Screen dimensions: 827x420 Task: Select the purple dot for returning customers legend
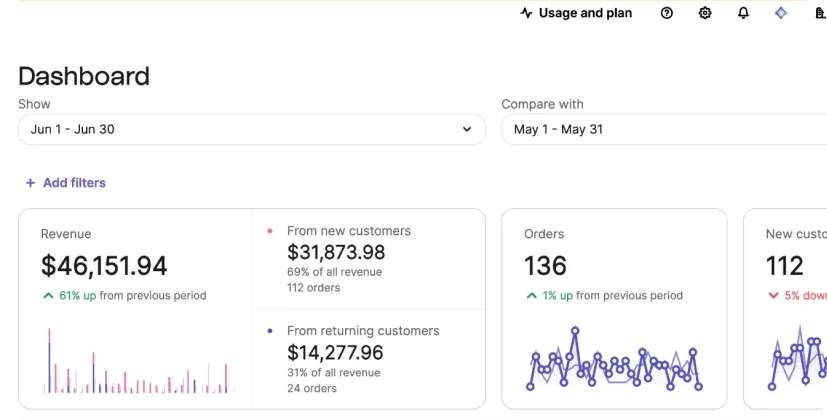tap(270, 331)
